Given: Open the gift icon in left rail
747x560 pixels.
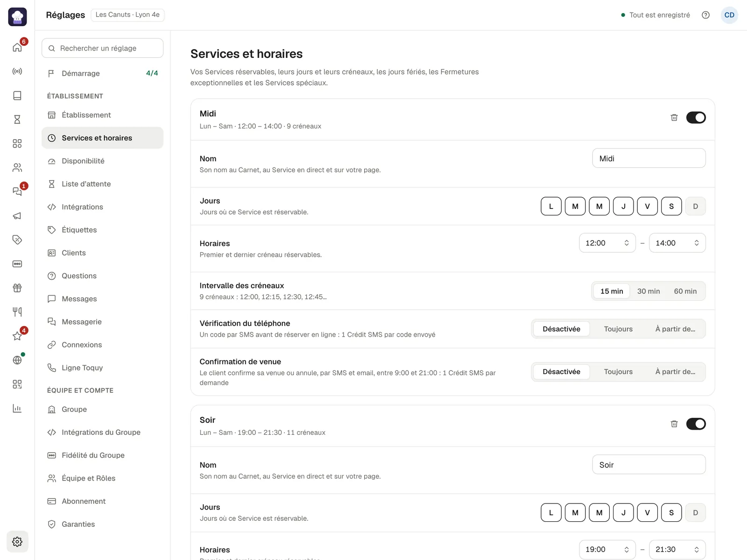Looking at the screenshot, I should [x=17, y=288].
